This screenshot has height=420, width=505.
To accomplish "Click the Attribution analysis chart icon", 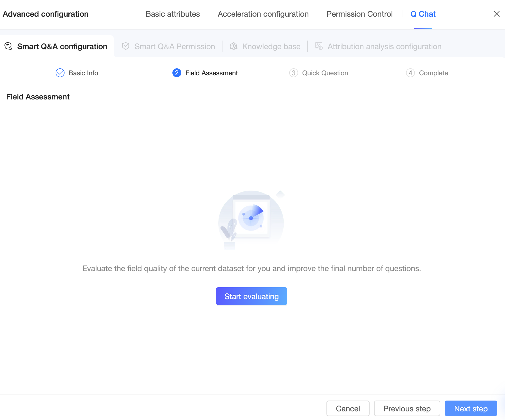I will click(319, 46).
